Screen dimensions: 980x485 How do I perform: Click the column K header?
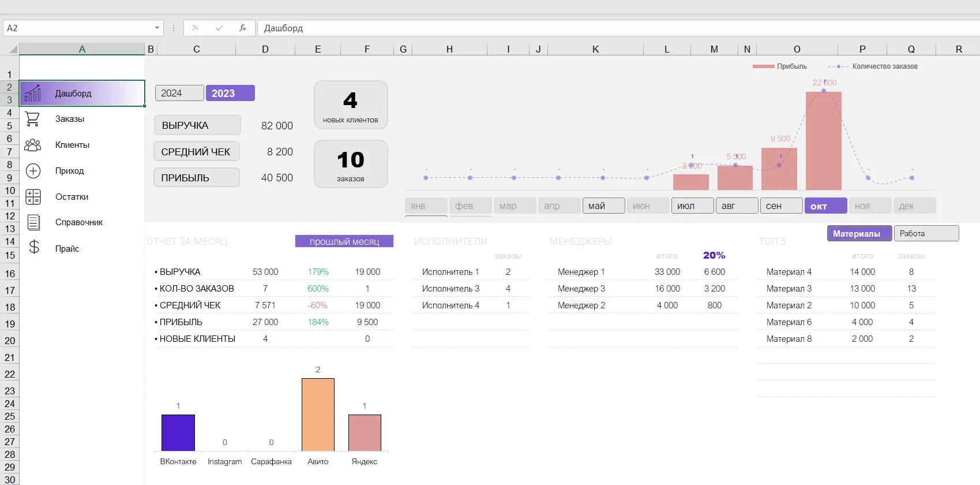coord(596,49)
